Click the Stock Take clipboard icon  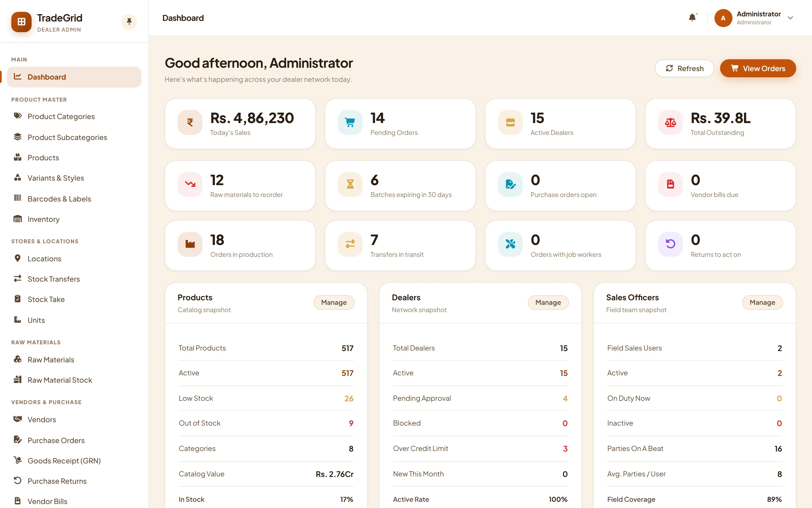click(x=17, y=299)
